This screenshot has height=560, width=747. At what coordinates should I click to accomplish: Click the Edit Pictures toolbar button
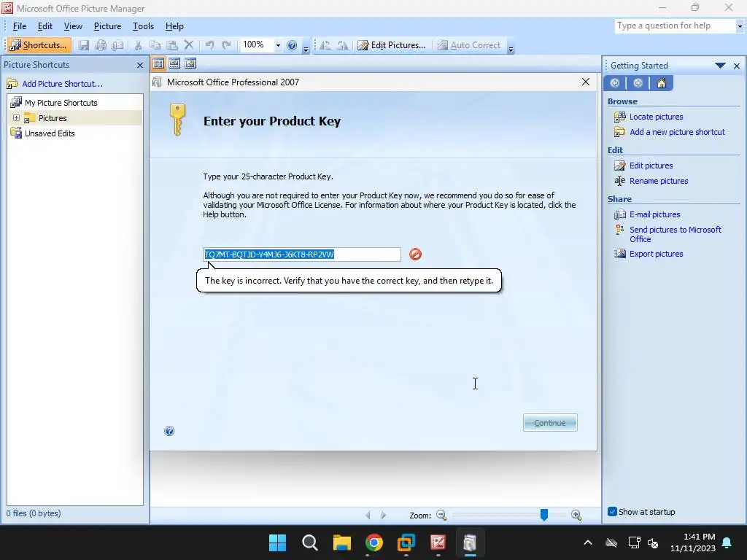(392, 45)
